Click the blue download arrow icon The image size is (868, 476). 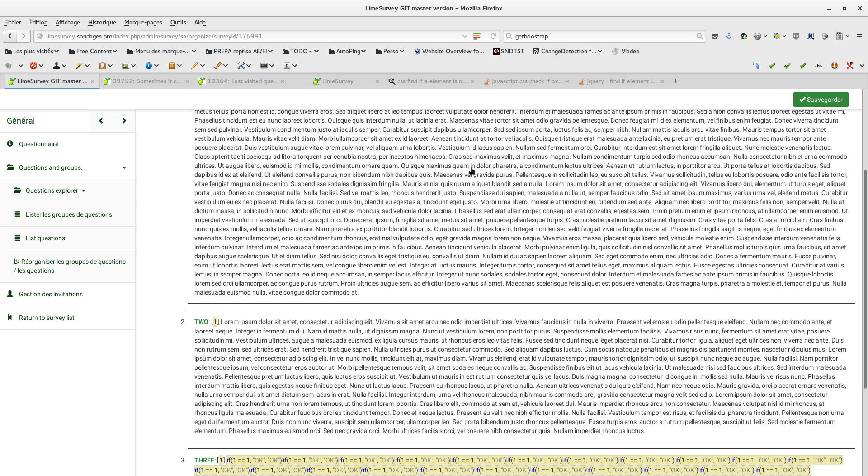(x=729, y=36)
